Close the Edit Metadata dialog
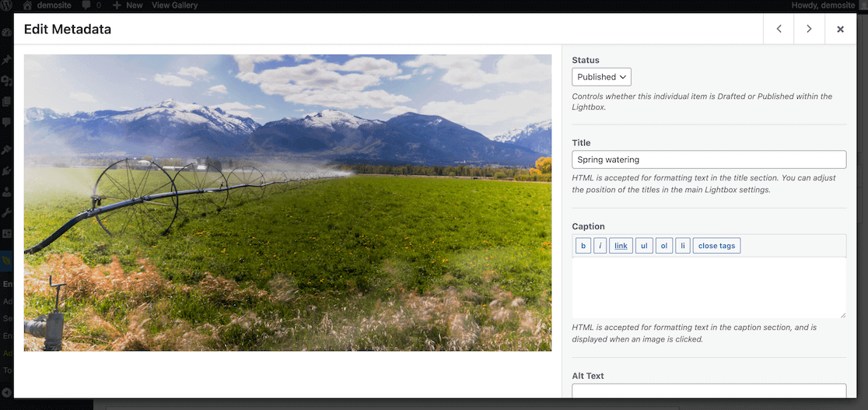This screenshot has width=868, height=410. pyautogui.click(x=840, y=29)
